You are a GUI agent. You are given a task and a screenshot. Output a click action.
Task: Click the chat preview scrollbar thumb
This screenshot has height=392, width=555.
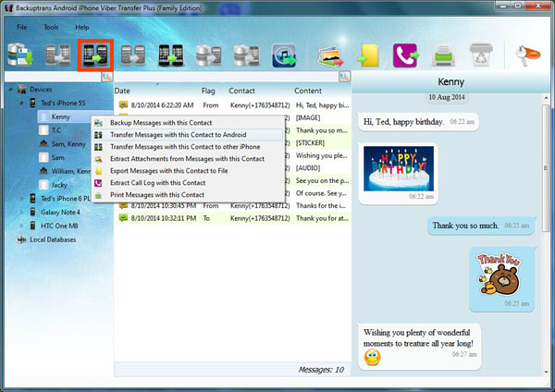click(547, 168)
